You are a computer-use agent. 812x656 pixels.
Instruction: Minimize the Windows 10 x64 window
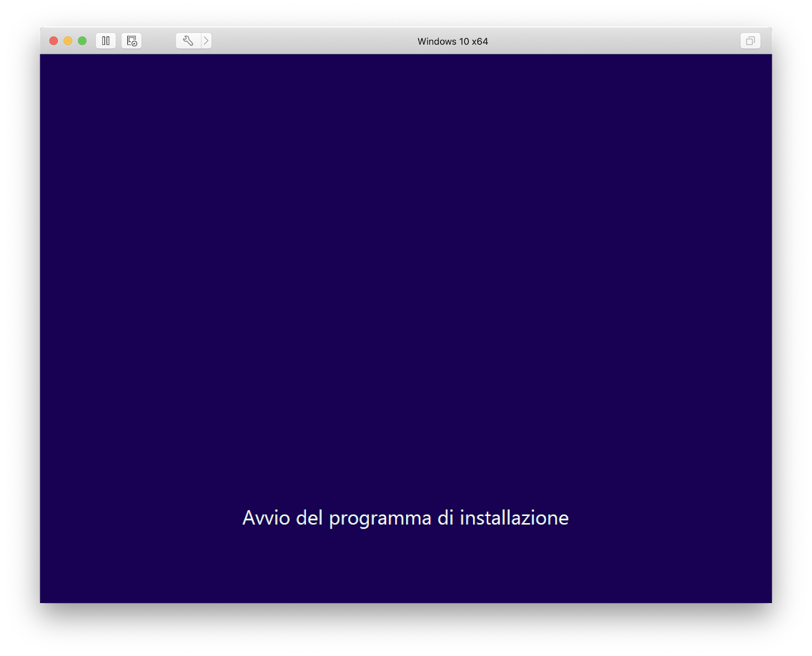pyautogui.click(x=68, y=41)
